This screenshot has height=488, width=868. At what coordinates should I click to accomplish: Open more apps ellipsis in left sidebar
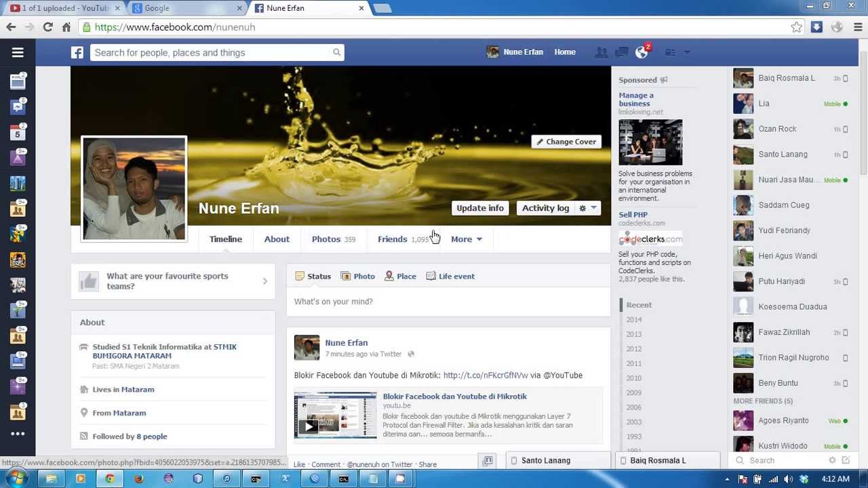[x=18, y=434]
